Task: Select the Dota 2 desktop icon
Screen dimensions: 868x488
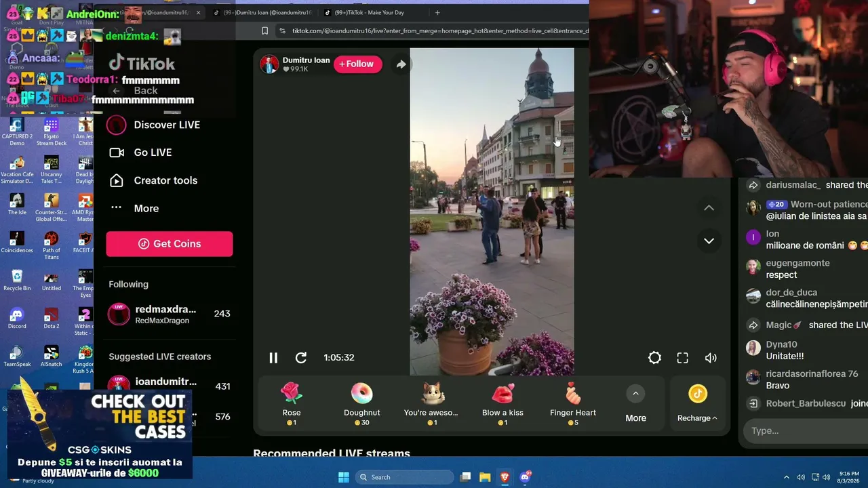Action: [51, 319]
